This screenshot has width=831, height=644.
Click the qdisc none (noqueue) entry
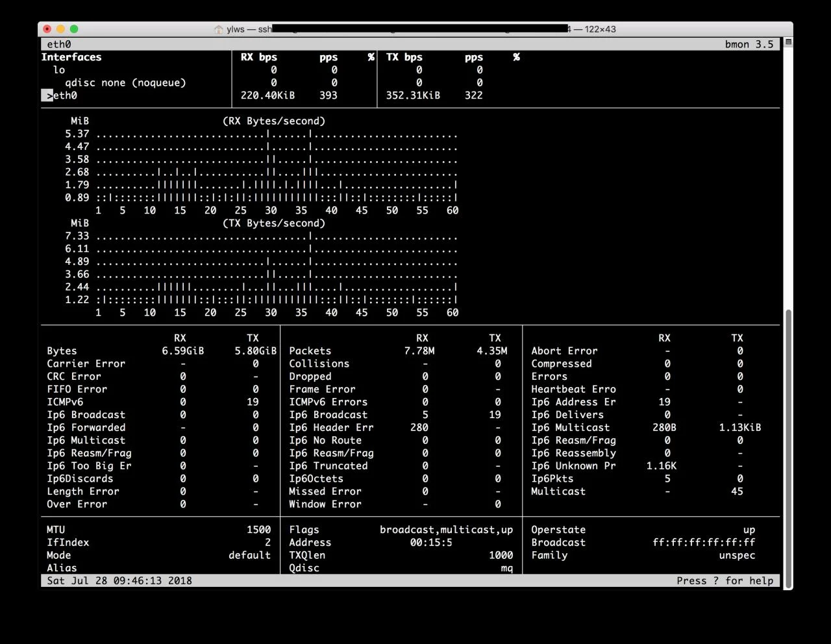click(125, 83)
